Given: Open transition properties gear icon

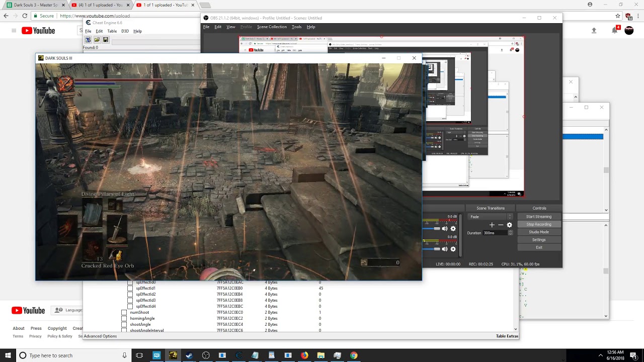Looking at the screenshot, I should point(509,225).
